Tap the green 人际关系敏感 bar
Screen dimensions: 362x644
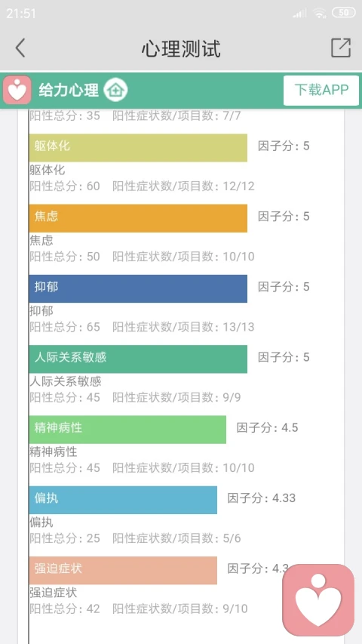(138, 359)
